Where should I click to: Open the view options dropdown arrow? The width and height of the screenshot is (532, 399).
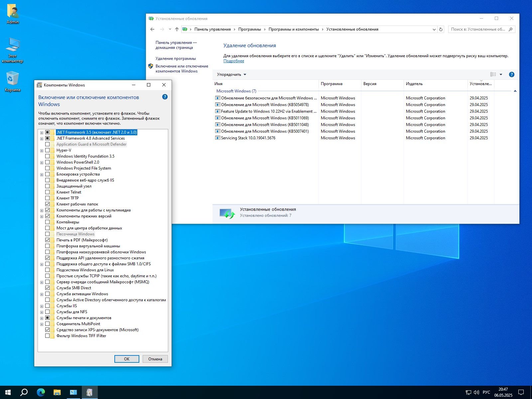501,74
